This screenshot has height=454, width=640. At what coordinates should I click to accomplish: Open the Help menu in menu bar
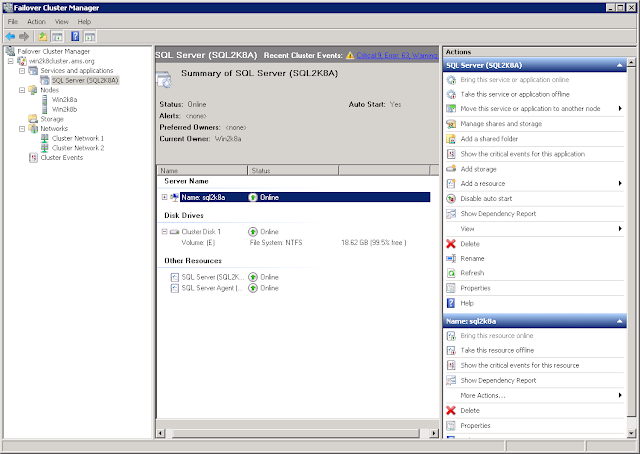[x=84, y=22]
